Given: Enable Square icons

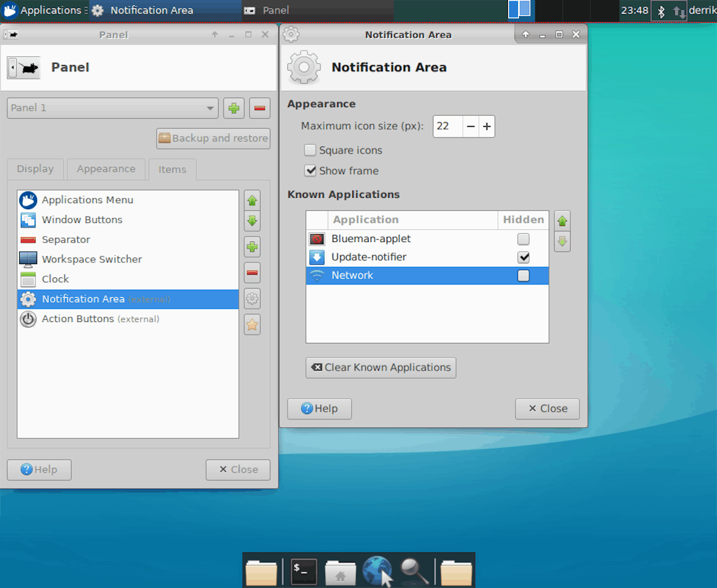Looking at the screenshot, I should click(x=310, y=150).
